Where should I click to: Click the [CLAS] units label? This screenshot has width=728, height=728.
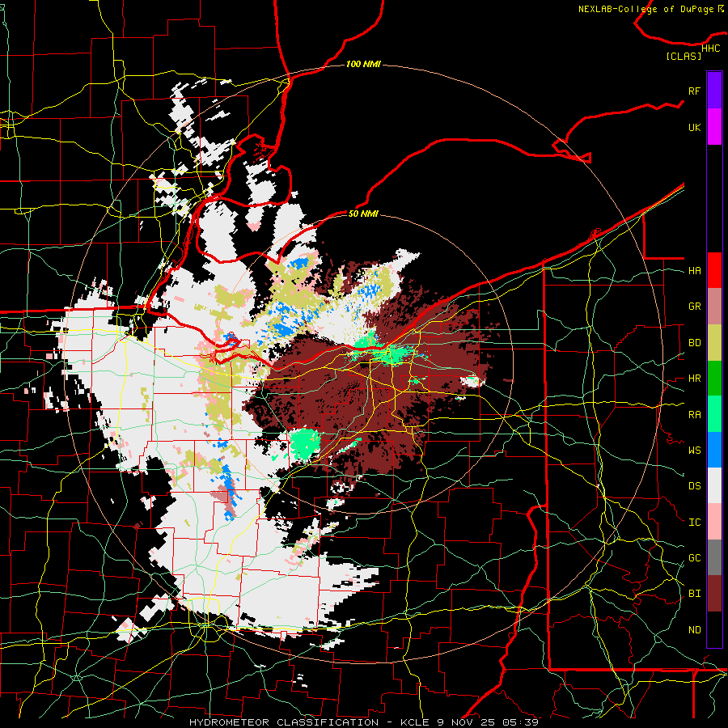point(684,57)
